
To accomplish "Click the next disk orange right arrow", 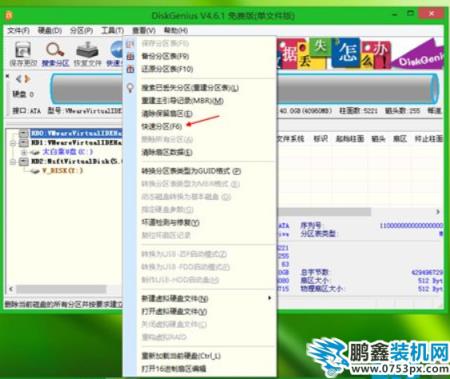I will [27, 79].
